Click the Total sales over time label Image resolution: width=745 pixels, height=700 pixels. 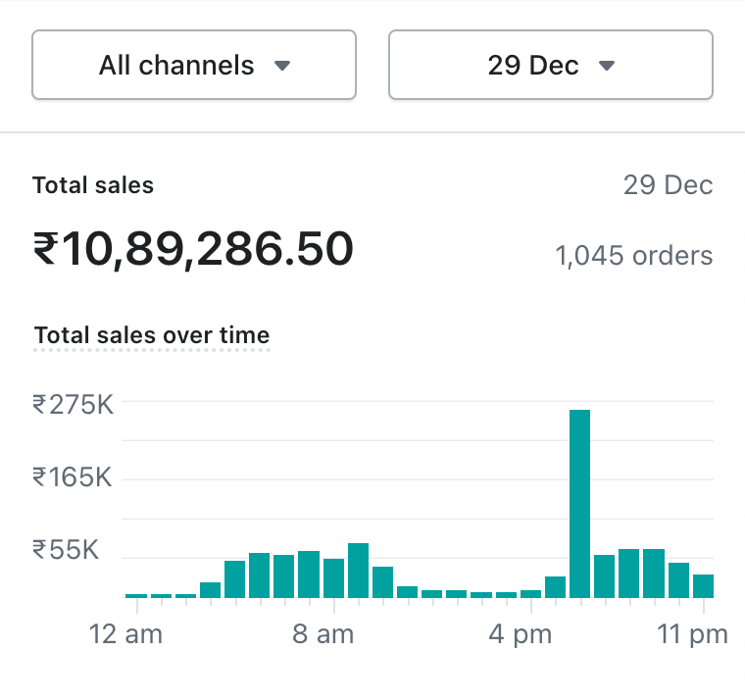[151, 335]
